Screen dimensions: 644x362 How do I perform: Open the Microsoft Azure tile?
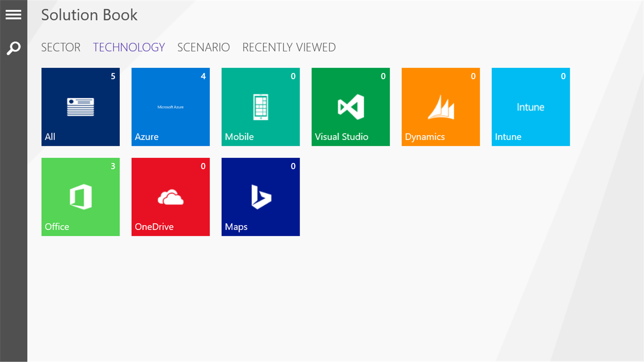tap(170, 107)
